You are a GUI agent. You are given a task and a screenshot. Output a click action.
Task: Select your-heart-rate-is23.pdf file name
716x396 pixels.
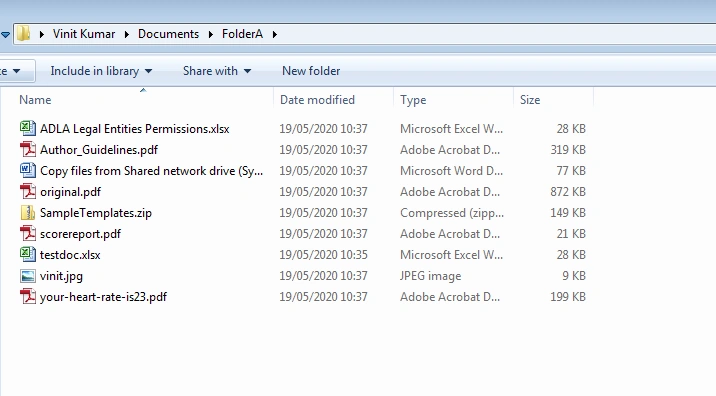[x=104, y=297]
